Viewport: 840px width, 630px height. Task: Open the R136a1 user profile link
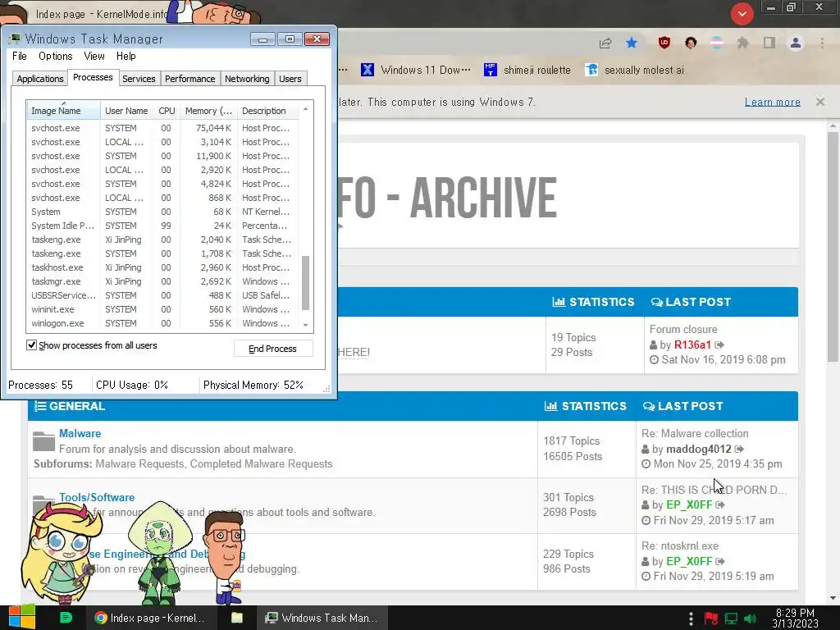692,345
